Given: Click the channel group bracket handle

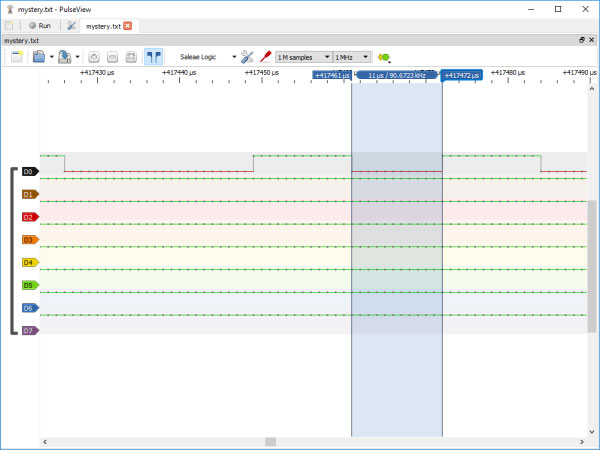Looking at the screenshot, I should pyautogui.click(x=14, y=251).
